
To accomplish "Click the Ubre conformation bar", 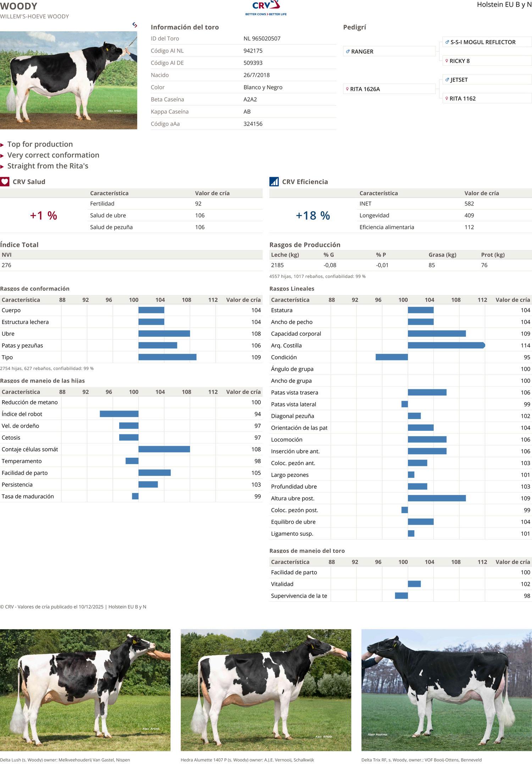I will click(x=164, y=334).
